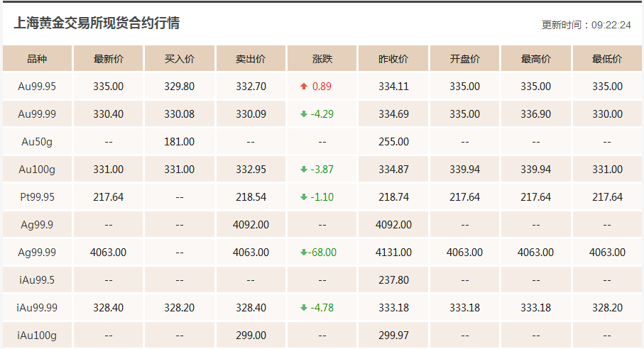
Task: Click the green down arrow for Ag99.99
Action: point(303,253)
